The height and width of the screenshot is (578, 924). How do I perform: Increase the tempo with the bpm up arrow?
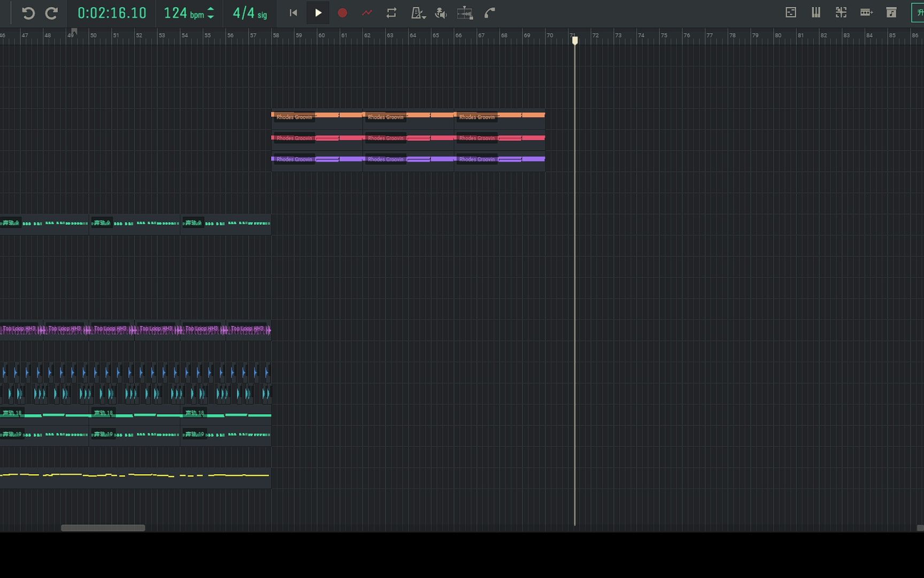(x=211, y=9)
